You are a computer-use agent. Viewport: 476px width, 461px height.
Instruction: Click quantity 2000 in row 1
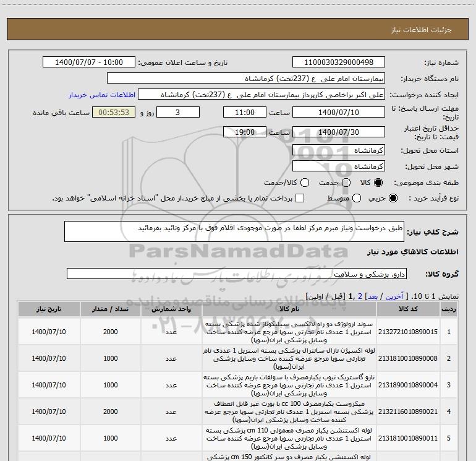(110, 332)
